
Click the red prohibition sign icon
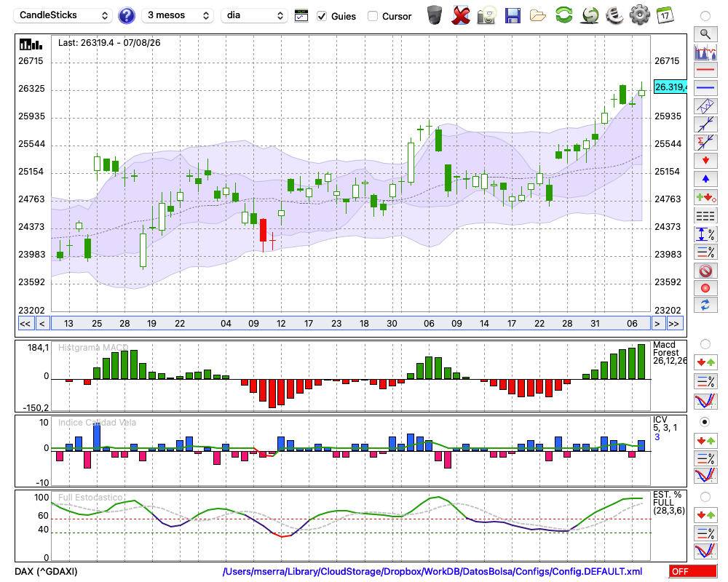tap(705, 271)
